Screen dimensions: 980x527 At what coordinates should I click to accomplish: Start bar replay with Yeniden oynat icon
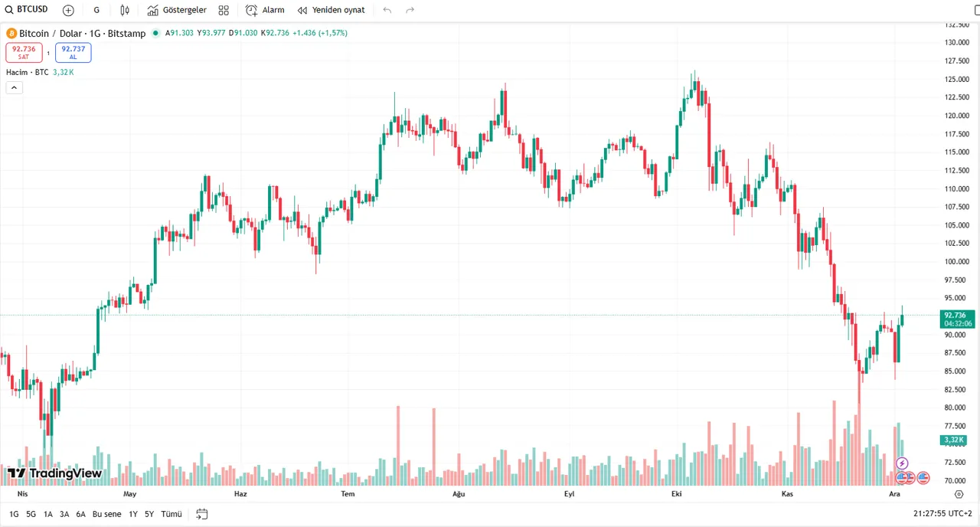pos(331,10)
